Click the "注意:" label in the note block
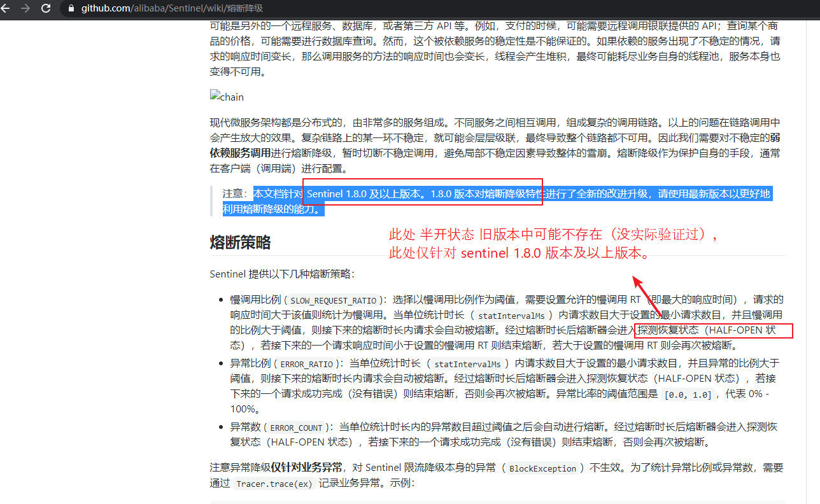The height and width of the screenshot is (504, 820). tap(237, 194)
